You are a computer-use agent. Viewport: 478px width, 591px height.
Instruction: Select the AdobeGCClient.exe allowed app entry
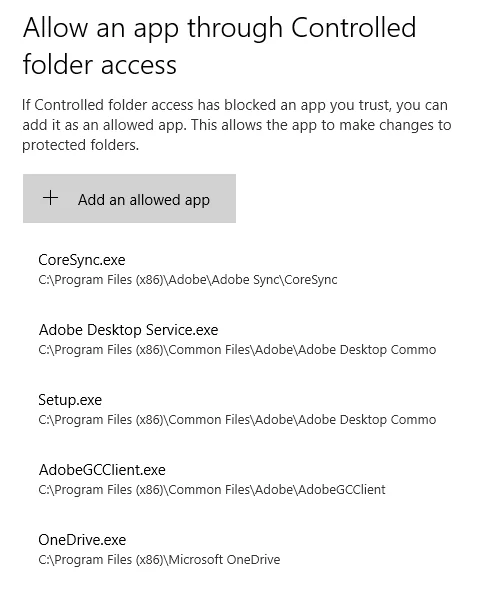pos(239,479)
